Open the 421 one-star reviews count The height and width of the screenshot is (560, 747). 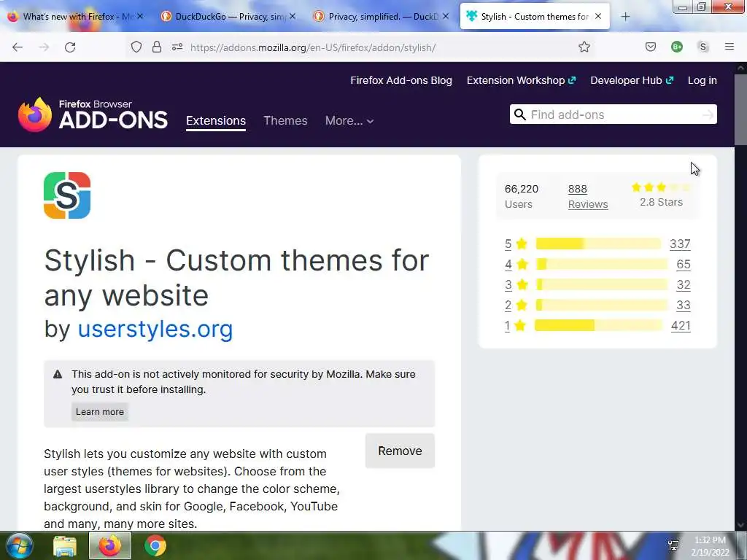click(x=681, y=326)
